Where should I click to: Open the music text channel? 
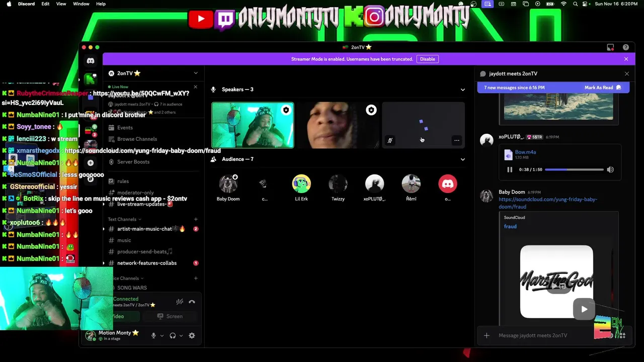click(124, 240)
